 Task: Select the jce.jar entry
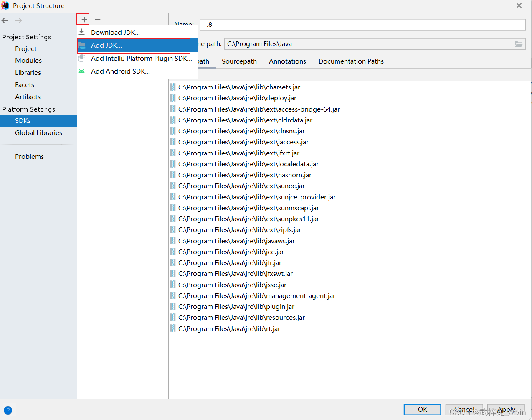pyautogui.click(x=231, y=252)
